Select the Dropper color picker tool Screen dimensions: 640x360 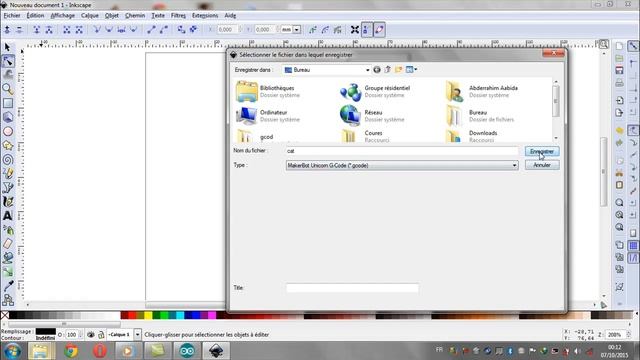8,285
